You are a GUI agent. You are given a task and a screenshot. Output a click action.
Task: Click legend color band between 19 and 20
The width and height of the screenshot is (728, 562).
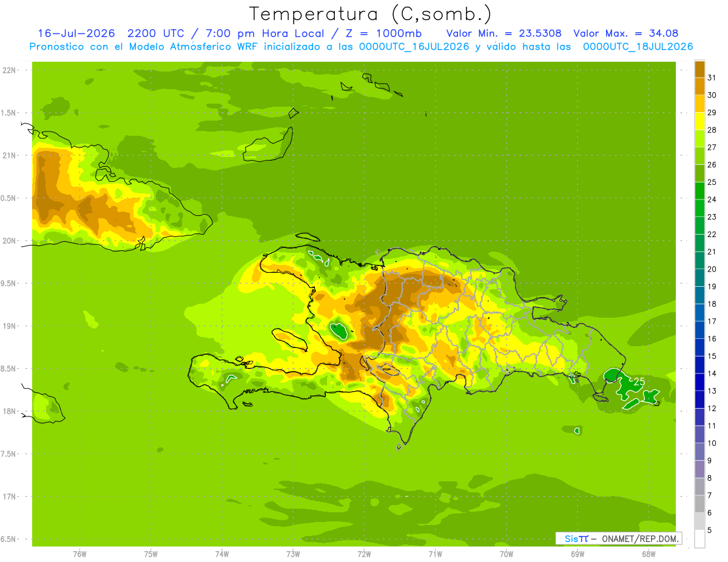699,278
